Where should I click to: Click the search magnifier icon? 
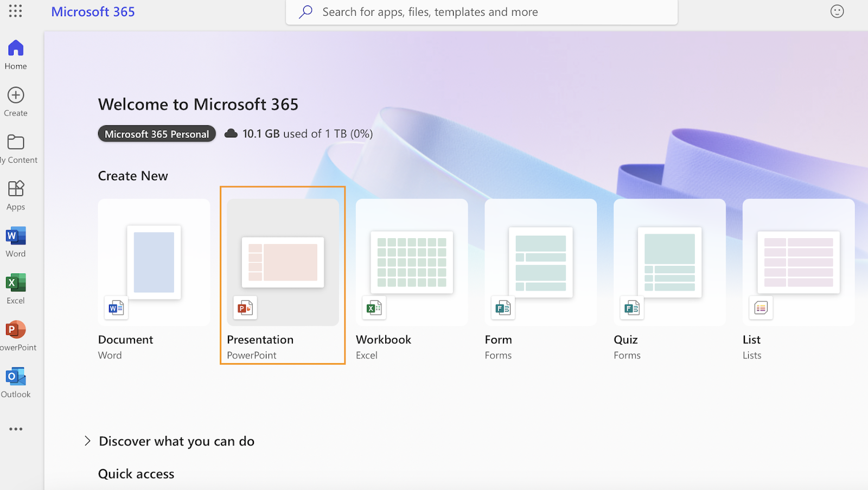pyautogui.click(x=306, y=11)
